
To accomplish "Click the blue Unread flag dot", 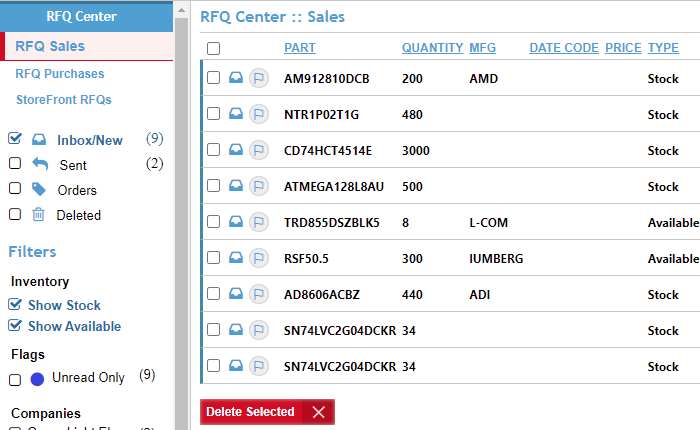I will pyautogui.click(x=37, y=379).
